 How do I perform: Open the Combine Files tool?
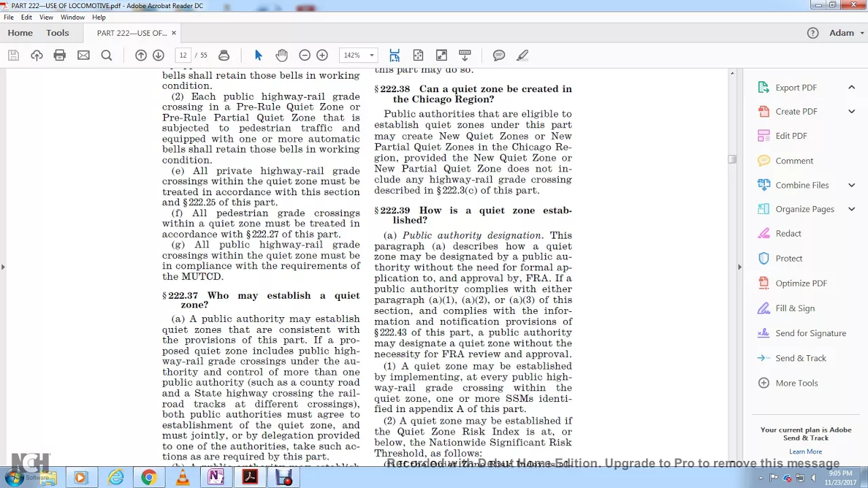[x=802, y=185]
